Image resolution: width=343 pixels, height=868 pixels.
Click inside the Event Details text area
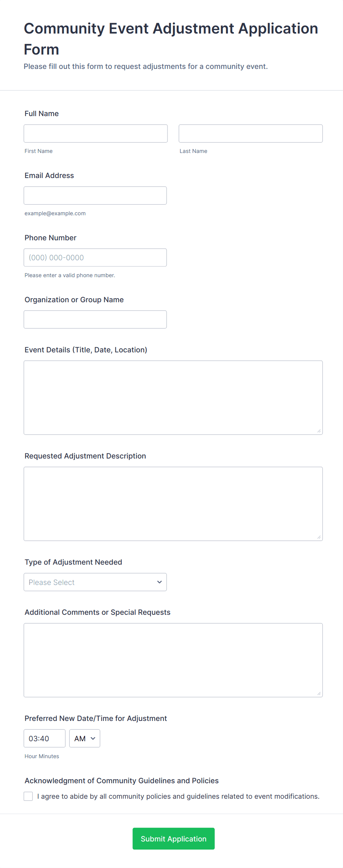pos(173,397)
